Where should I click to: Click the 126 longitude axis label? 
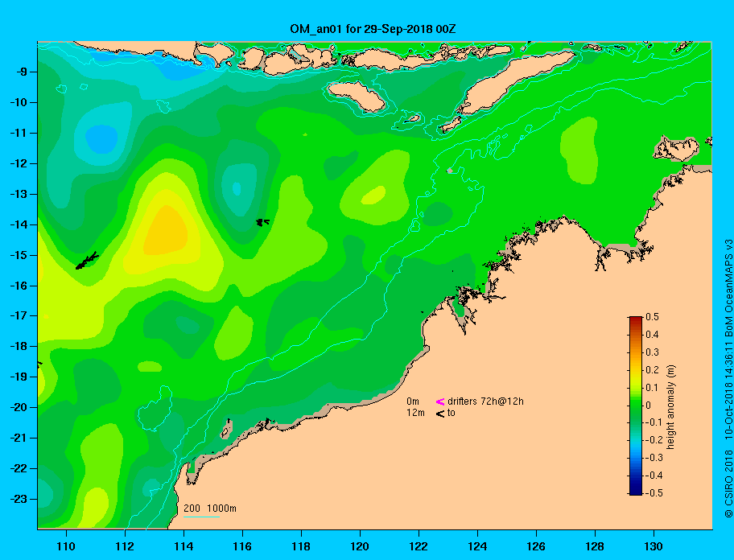tap(536, 546)
